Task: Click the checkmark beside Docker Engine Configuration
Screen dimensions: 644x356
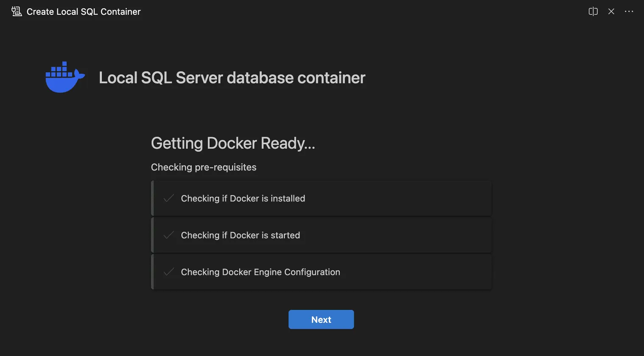Action: [169, 272]
